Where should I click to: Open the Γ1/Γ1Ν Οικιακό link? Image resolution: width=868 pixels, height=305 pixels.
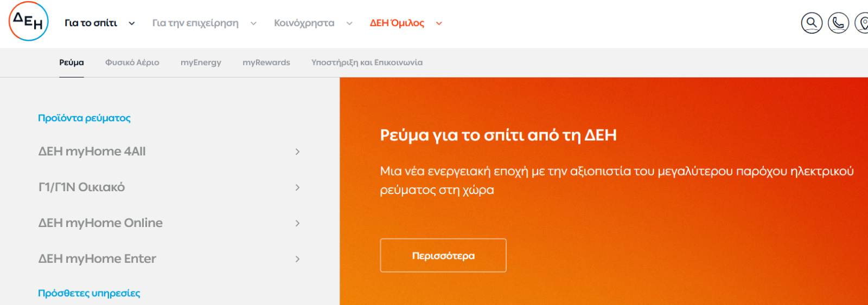[81, 187]
